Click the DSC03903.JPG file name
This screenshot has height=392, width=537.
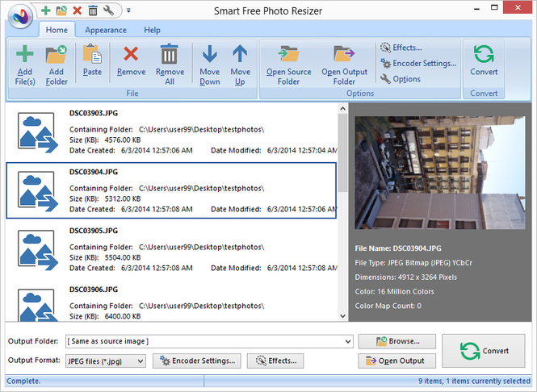tap(94, 113)
